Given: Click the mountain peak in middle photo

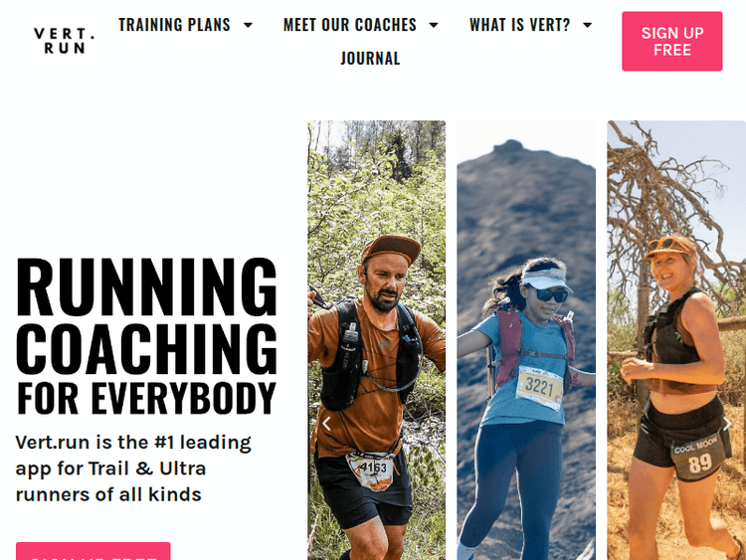Looking at the screenshot, I should click(x=509, y=146).
